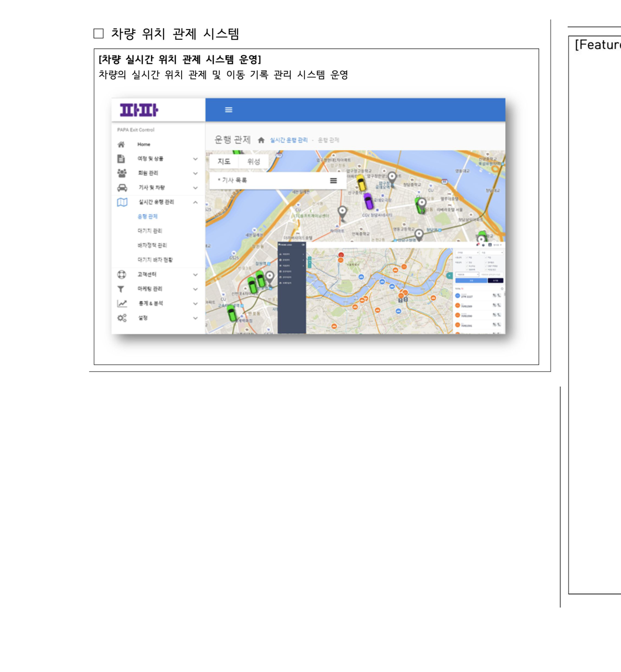Image resolution: width=621 pixels, height=672 pixels.
Task: Select the Home icon in the sidebar
Action: [122, 144]
